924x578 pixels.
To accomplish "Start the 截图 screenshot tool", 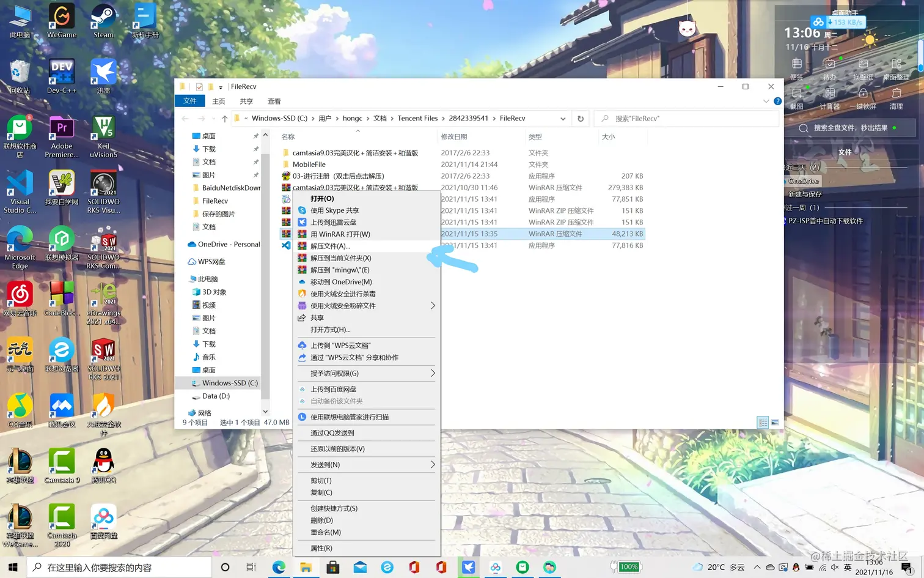I will pyautogui.click(x=797, y=98).
